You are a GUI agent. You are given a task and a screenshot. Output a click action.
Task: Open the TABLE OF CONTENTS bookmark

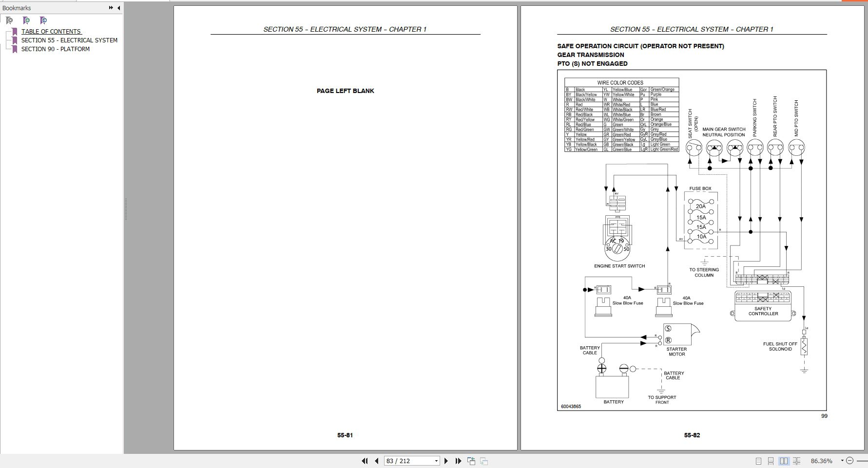pyautogui.click(x=51, y=31)
